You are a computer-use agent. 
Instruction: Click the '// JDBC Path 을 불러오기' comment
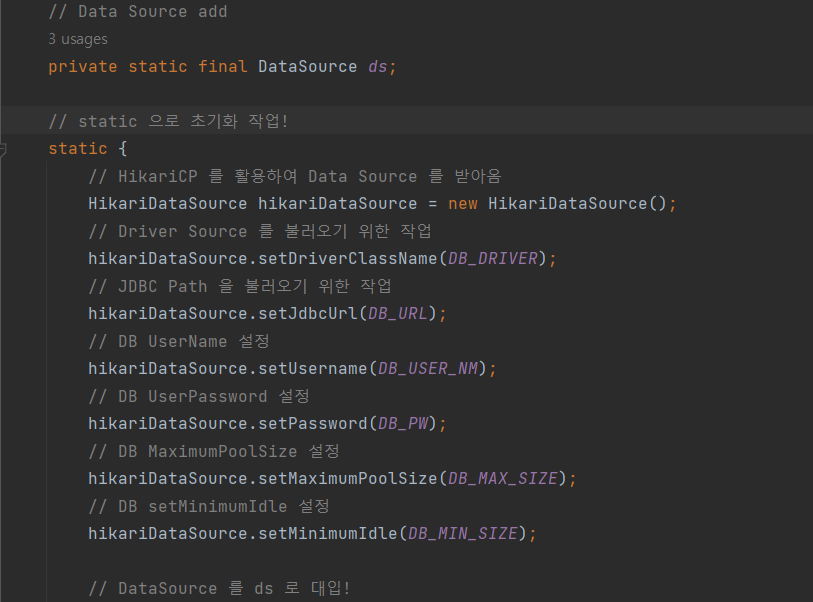pos(240,286)
